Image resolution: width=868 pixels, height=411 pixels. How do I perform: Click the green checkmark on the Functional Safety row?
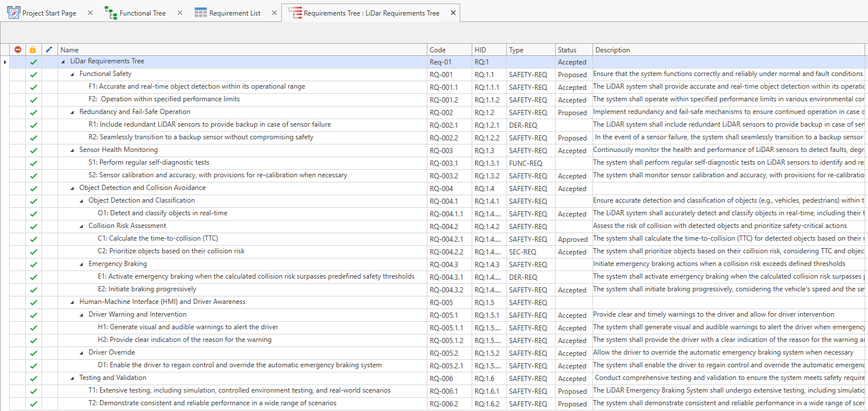(x=33, y=75)
